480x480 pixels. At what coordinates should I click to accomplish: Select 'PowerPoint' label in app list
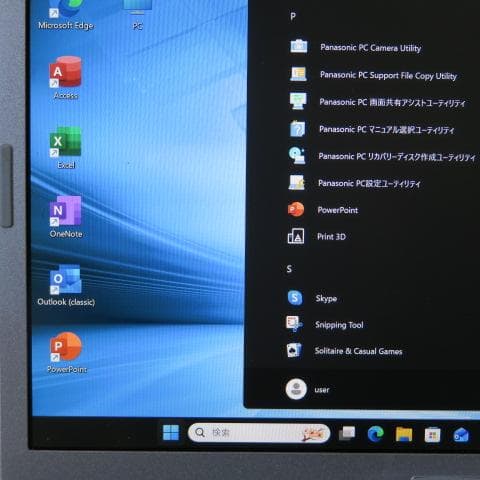coord(337,210)
